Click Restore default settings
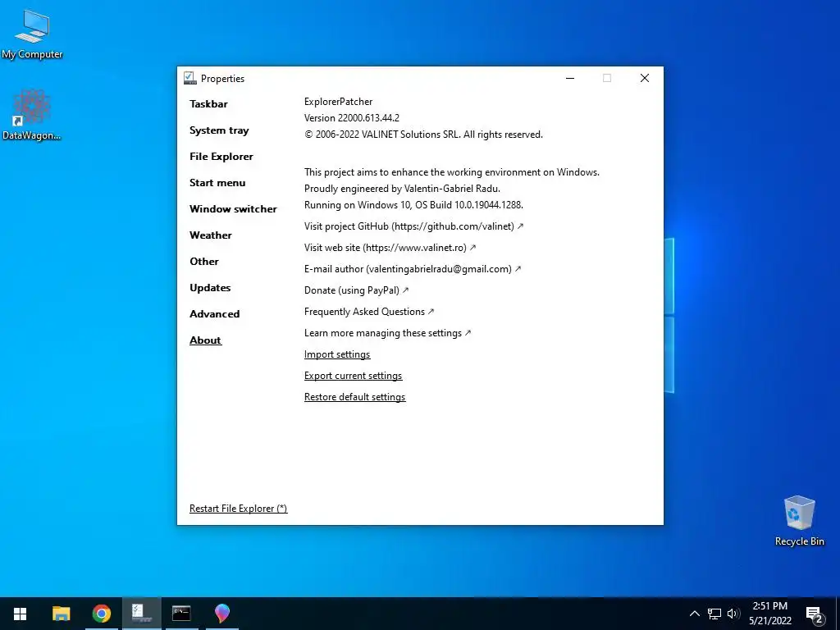The width and height of the screenshot is (840, 630). click(x=354, y=397)
